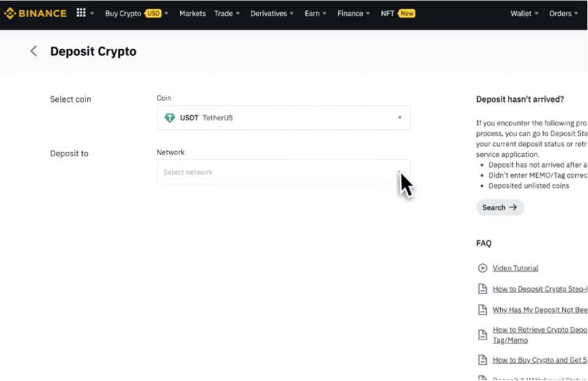Open the Markets page

(192, 14)
